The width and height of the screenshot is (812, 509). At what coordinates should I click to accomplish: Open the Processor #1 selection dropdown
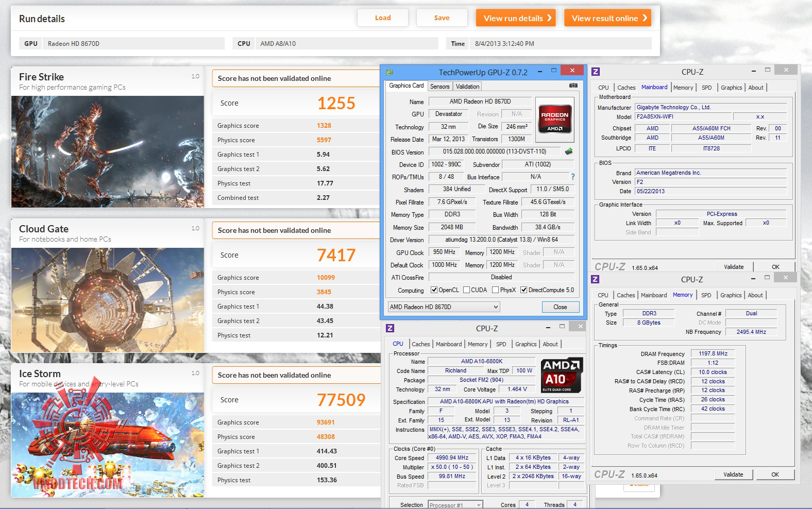click(x=455, y=505)
